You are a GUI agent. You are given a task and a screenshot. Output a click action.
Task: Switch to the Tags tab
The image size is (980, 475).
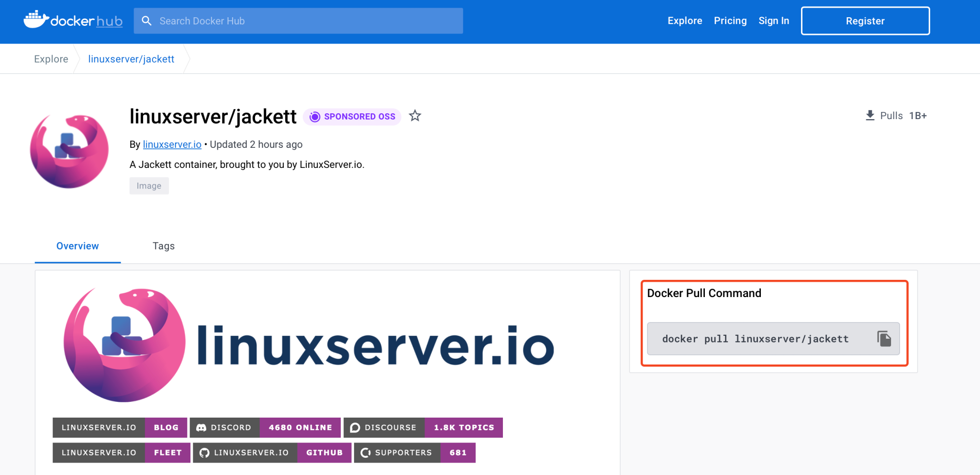coord(164,246)
